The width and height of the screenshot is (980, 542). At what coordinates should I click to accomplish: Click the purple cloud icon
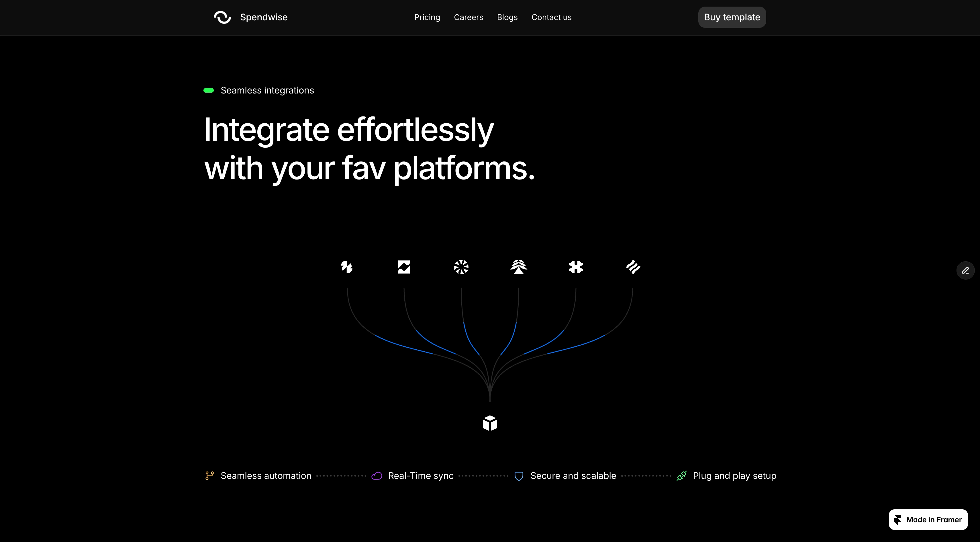[377, 476]
